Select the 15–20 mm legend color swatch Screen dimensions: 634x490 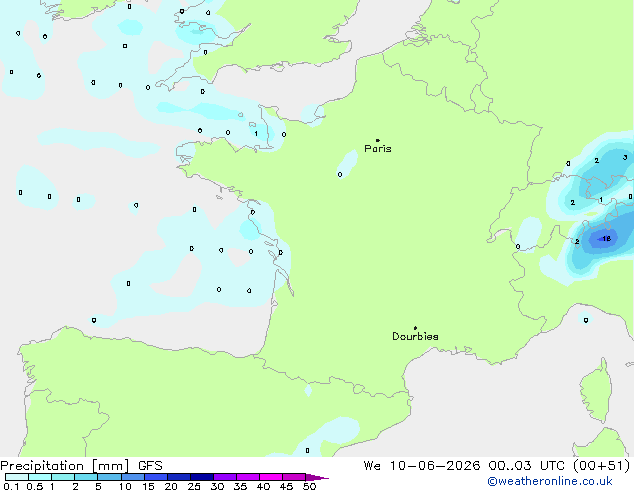coord(156,477)
